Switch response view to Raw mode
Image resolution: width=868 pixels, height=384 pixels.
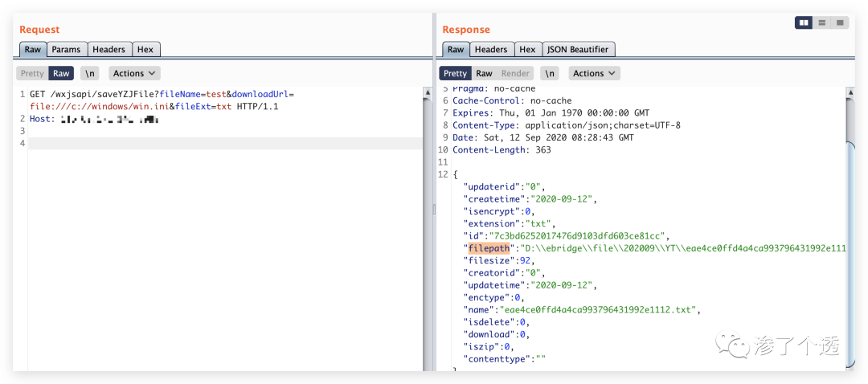click(x=484, y=73)
